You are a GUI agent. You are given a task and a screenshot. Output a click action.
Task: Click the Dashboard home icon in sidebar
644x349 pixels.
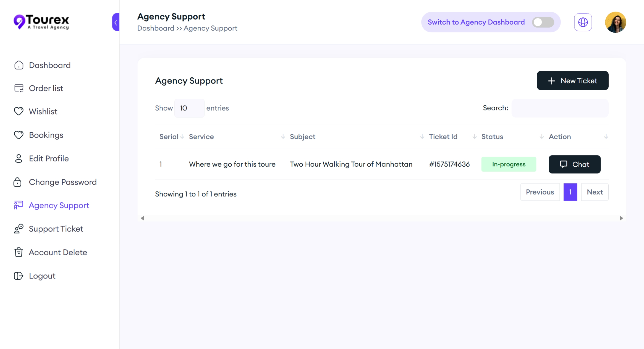click(19, 65)
